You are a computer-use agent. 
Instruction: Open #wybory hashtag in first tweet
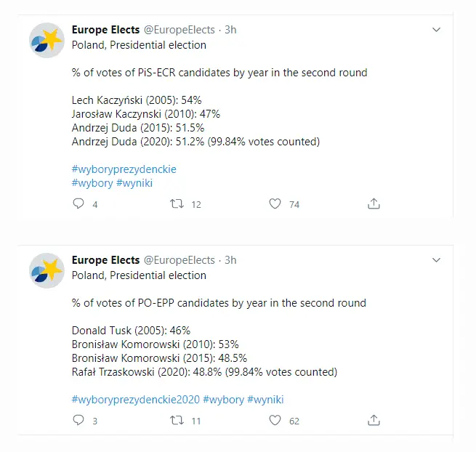92,183
